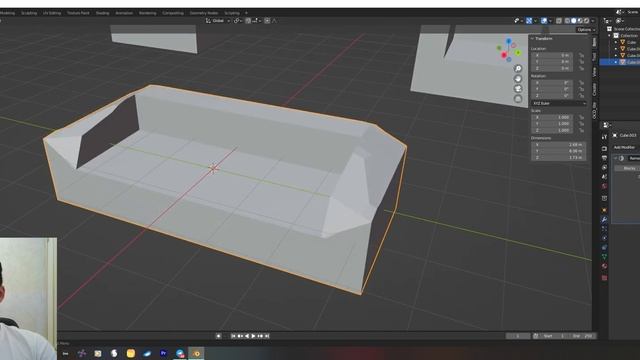640x360 pixels.
Task: Toggle the Location X lock icon
Action: pyautogui.click(x=581, y=55)
